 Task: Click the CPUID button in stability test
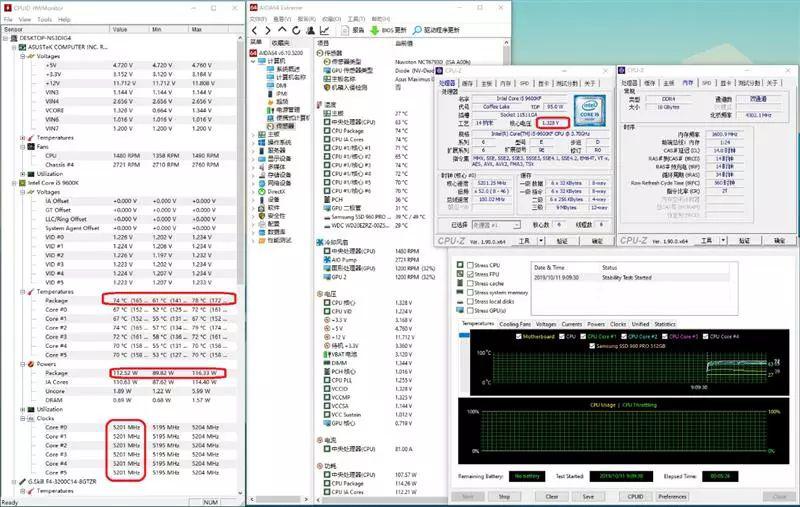coord(635,496)
